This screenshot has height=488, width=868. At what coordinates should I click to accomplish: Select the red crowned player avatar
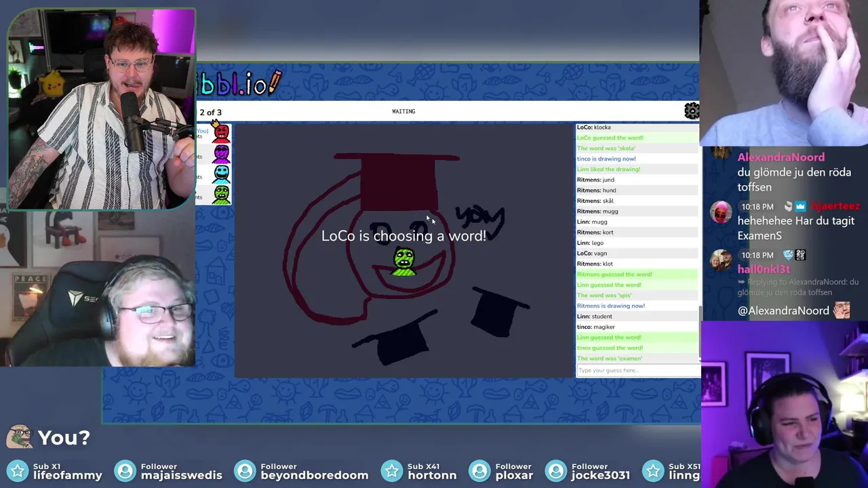(x=220, y=132)
